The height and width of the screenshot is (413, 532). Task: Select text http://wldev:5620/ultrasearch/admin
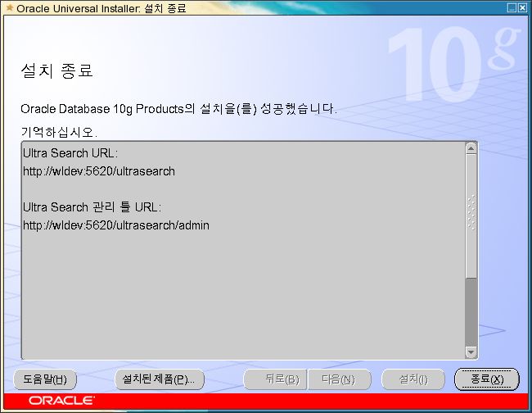click(x=116, y=225)
